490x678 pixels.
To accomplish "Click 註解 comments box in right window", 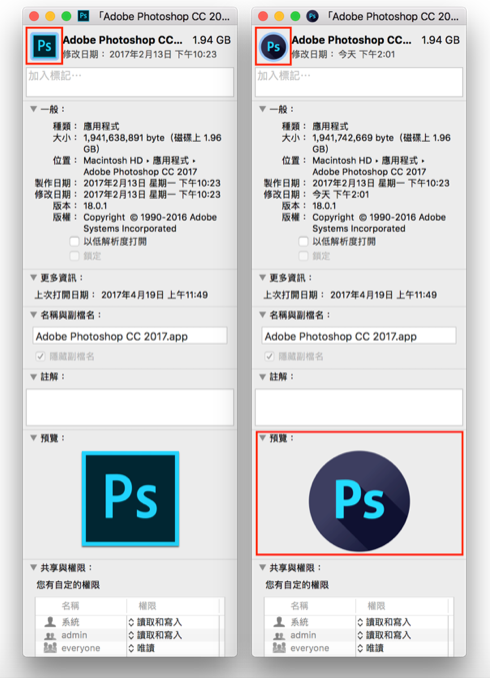I will (x=359, y=407).
